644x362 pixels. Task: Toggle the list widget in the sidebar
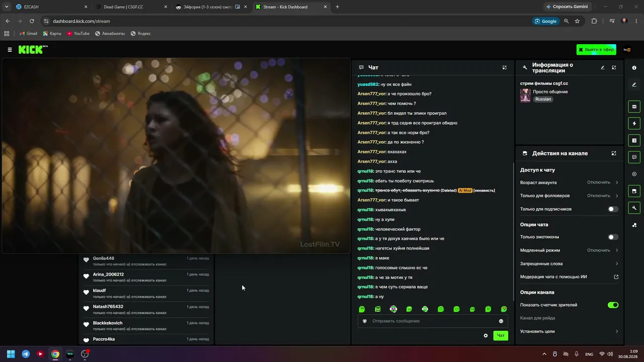tap(634, 140)
